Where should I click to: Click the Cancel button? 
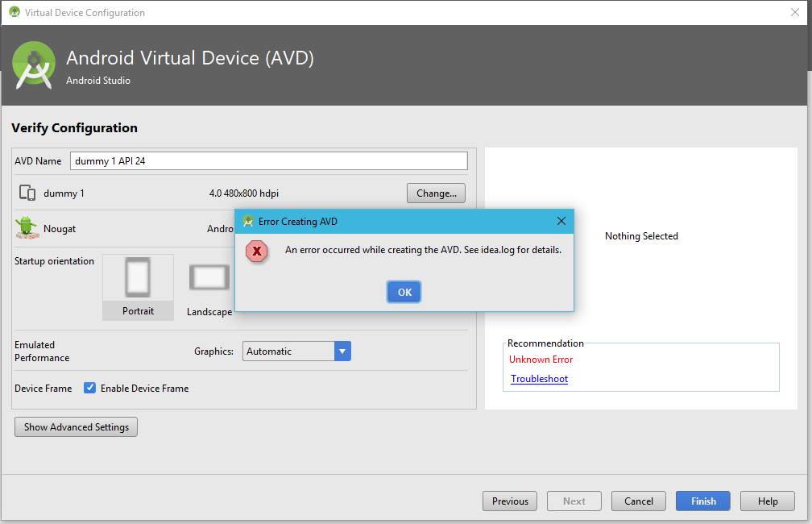(x=638, y=501)
